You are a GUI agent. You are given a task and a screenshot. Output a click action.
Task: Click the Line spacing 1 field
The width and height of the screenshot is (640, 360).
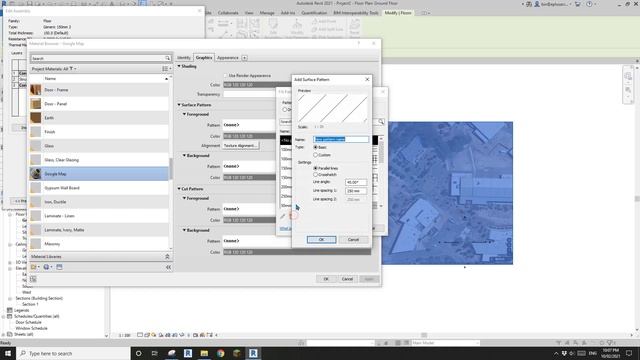pos(356,191)
